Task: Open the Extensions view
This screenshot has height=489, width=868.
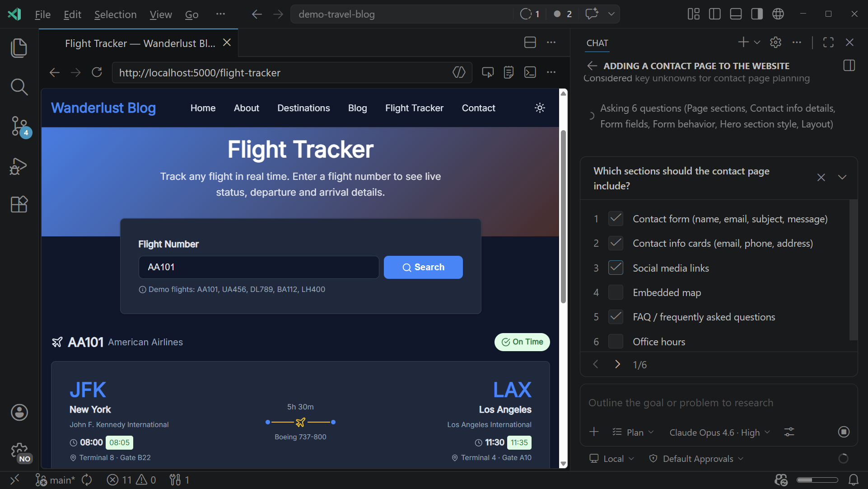Action: [x=20, y=205]
